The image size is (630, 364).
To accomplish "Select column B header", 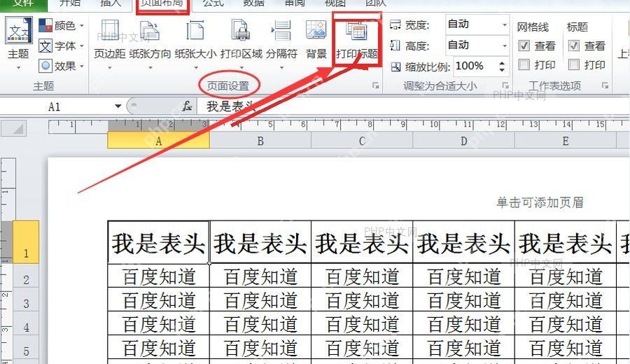I will coord(260,141).
